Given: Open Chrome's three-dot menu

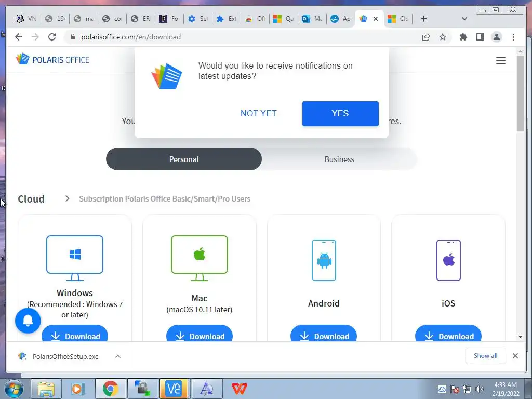Looking at the screenshot, I should click(513, 37).
